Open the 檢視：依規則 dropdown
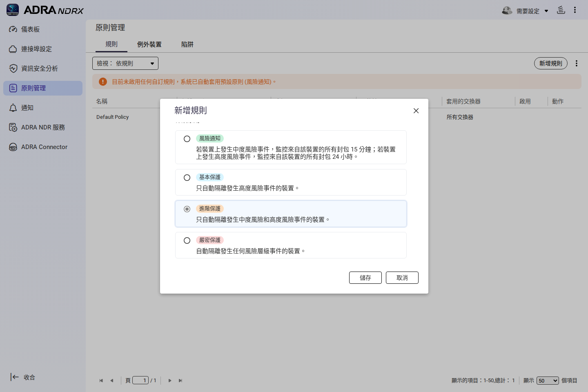The image size is (588, 392). [x=125, y=63]
